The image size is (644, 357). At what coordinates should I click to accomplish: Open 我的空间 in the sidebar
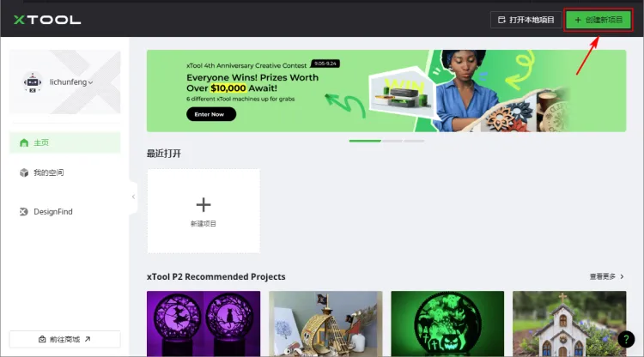[x=65, y=172]
